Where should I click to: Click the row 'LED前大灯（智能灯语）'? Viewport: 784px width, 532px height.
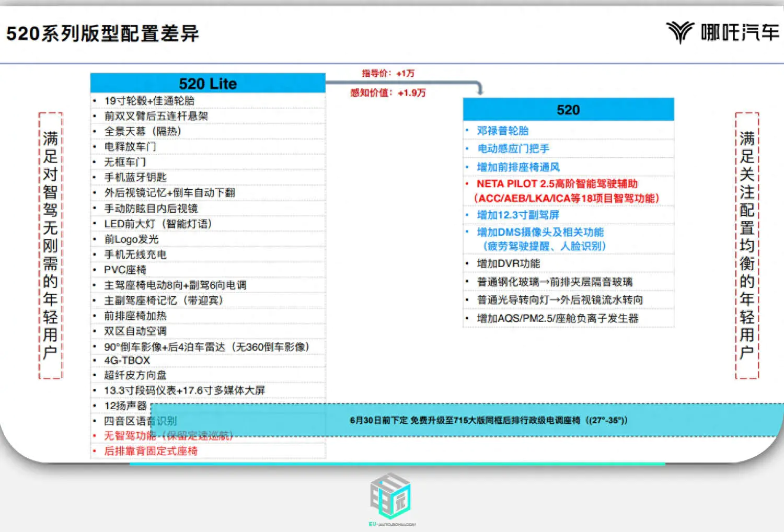tap(208, 224)
